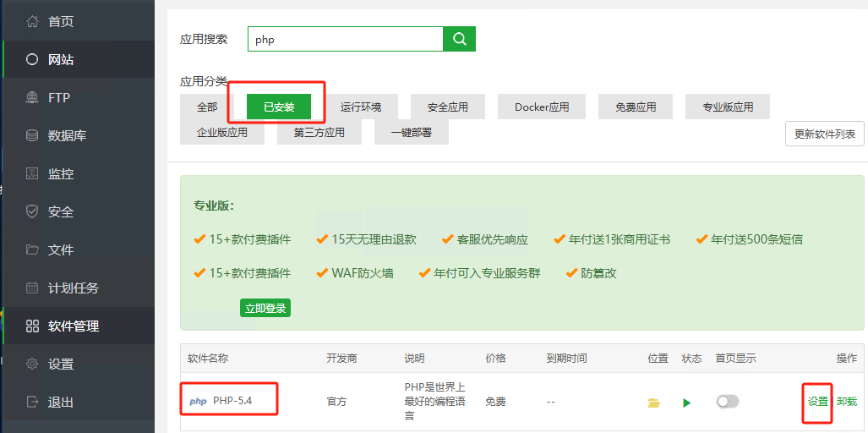
Task: Toggle 首页显示 switch for PHP-5.4
Action: [727, 402]
